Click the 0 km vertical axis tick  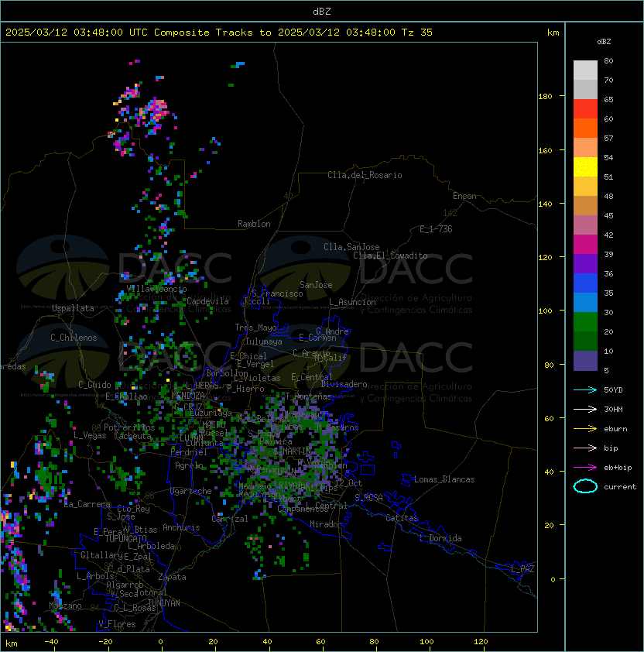553,580
